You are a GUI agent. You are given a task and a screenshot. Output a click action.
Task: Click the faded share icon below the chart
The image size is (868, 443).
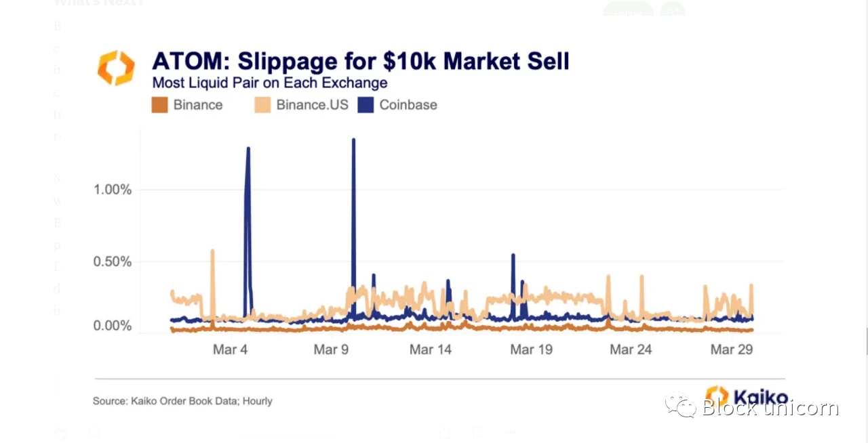445,433
